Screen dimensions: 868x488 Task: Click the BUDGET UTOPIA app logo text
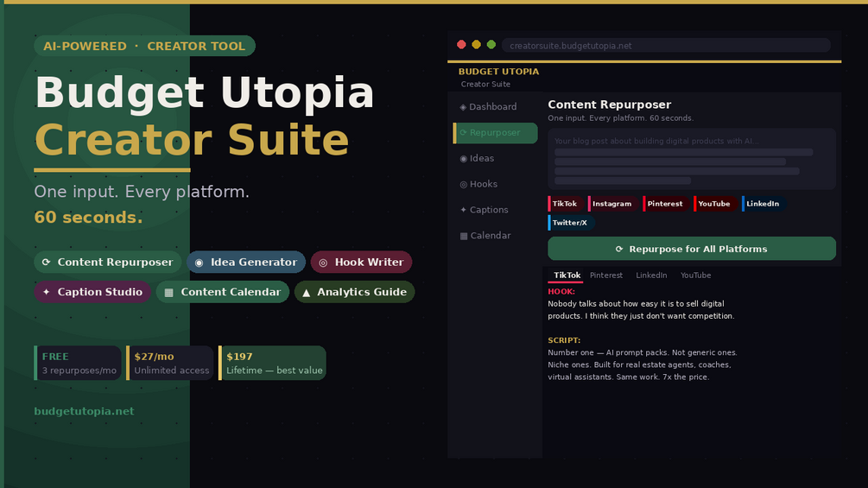click(x=498, y=72)
